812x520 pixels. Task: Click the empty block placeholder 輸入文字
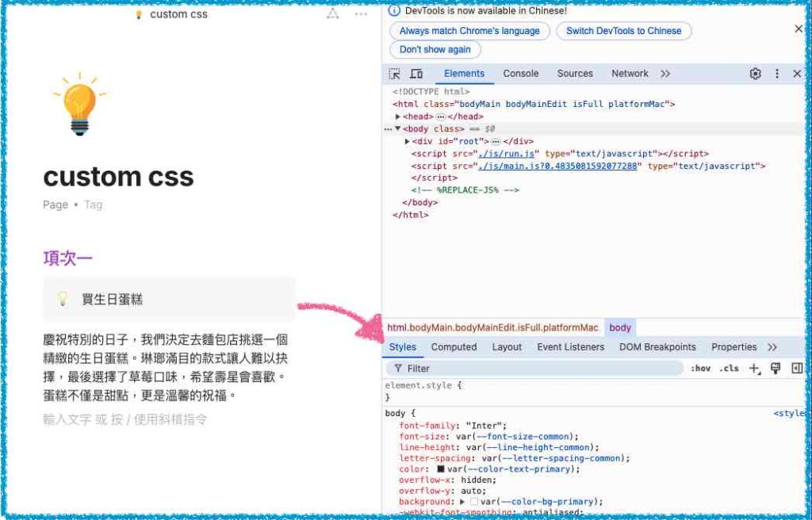124,419
